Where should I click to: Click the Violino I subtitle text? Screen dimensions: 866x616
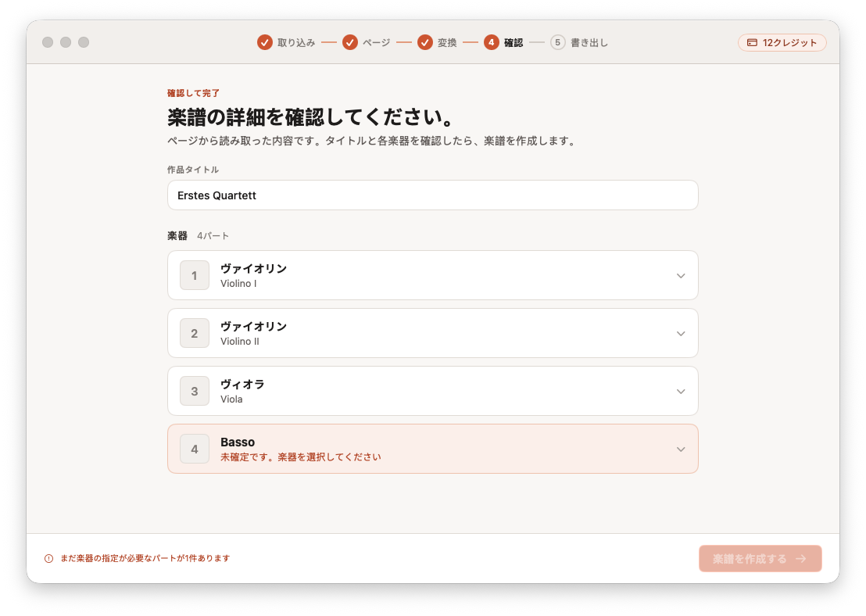coord(238,284)
